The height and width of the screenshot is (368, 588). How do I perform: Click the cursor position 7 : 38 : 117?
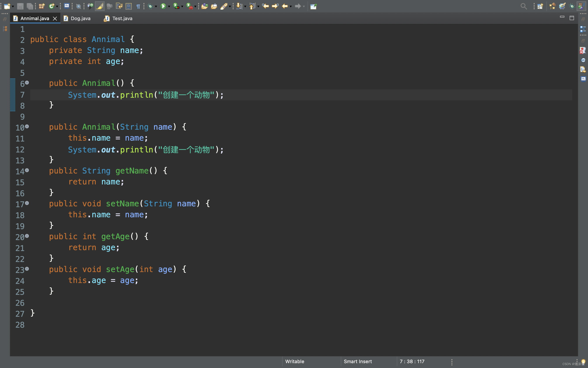coord(412,361)
